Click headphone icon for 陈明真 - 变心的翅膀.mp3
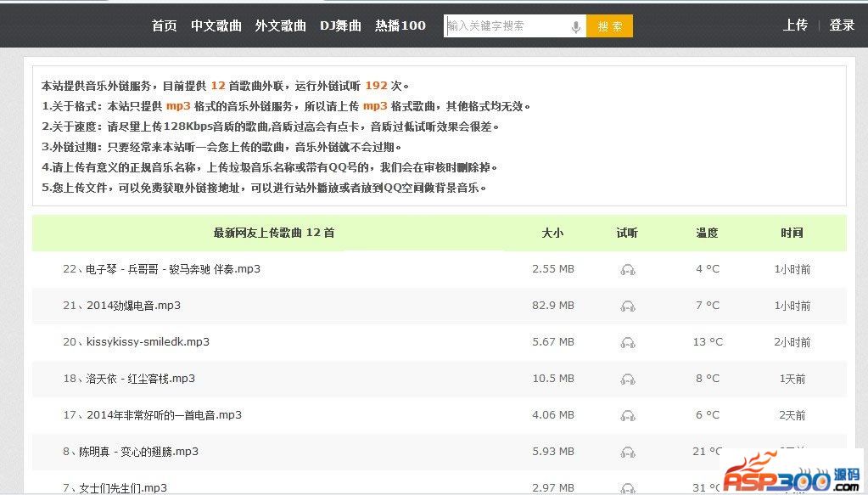This screenshot has width=868, height=495. 628,453
